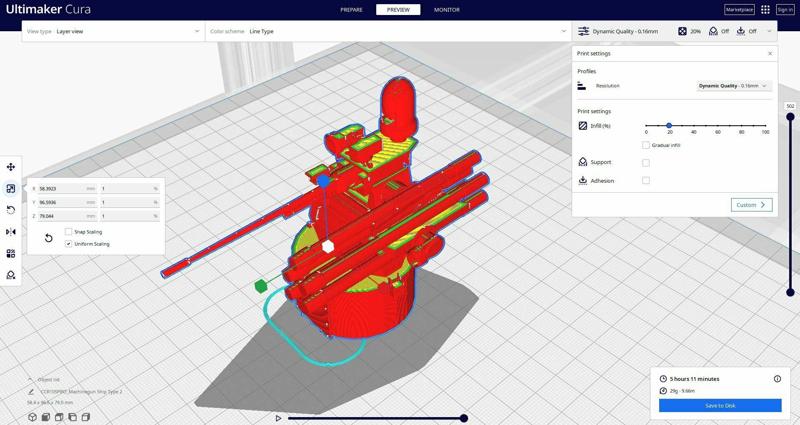This screenshot has width=800, height=425.
Task: Select the Move tool in left toolbar
Action: (x=10, y=167)
